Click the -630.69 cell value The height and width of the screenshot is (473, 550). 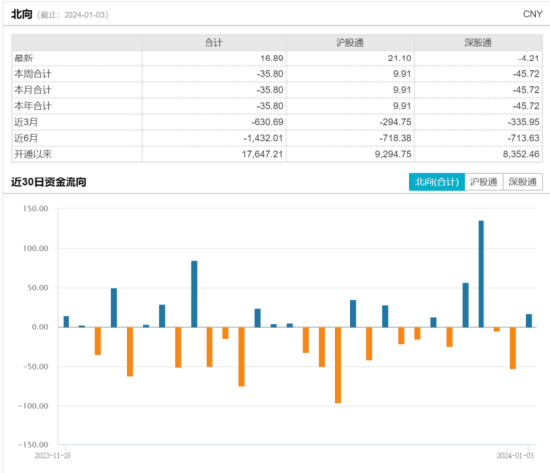(267, 122)
